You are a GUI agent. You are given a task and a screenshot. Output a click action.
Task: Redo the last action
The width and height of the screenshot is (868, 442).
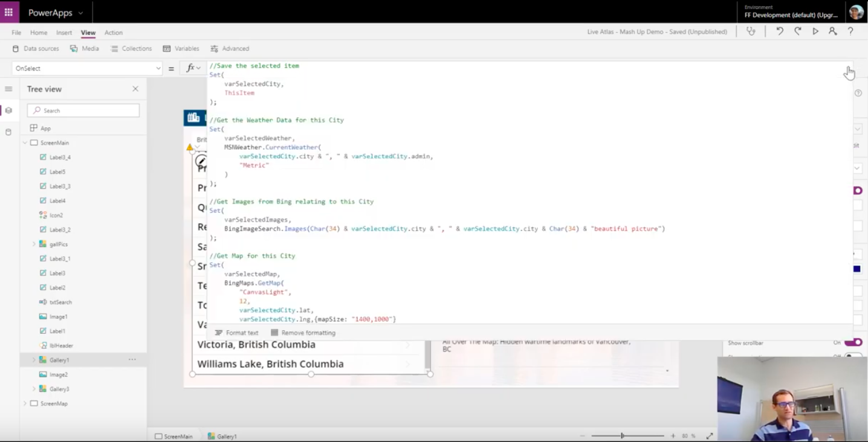[x=798, y=31]
